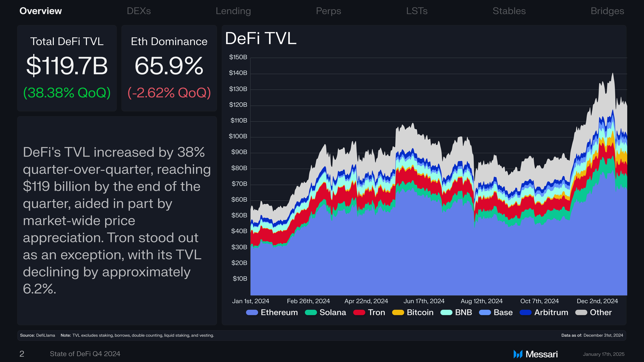This screenshot has height=362, width=644.
Task: Click the "Messari" wordmark text
Action: point(541,354)
